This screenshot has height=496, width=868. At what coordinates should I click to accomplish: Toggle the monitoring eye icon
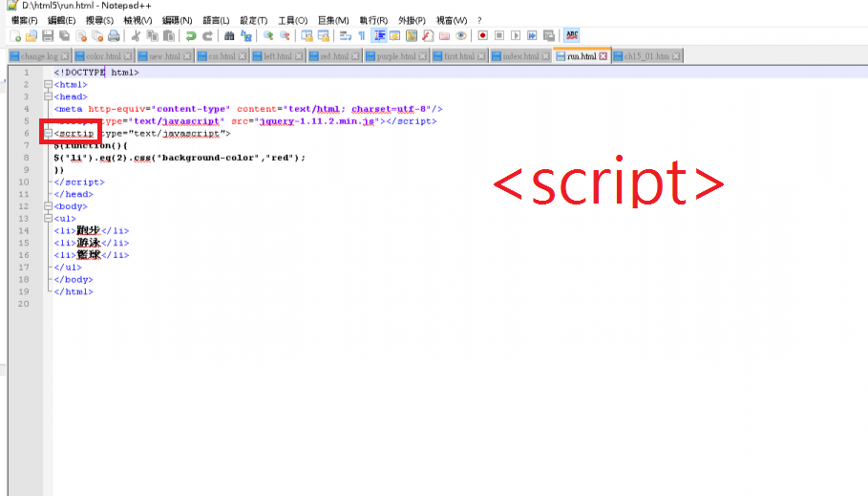coord(460,36)
